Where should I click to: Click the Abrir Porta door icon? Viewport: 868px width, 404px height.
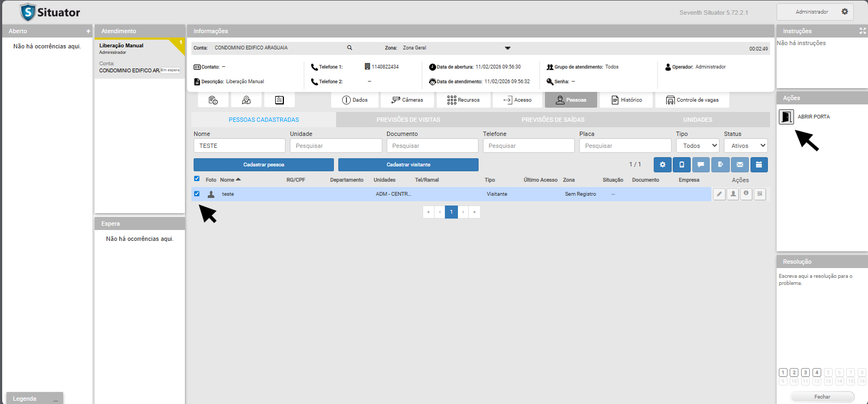786,117
